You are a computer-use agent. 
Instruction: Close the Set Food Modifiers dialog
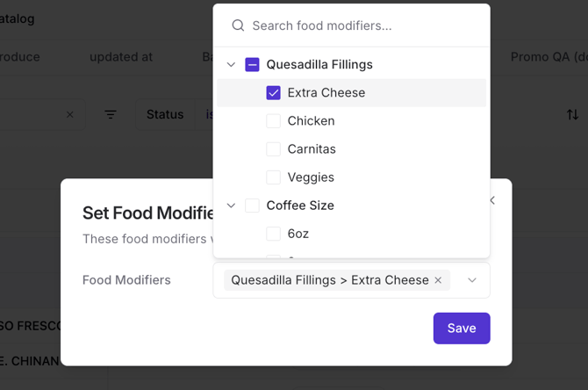pos(492,200)
